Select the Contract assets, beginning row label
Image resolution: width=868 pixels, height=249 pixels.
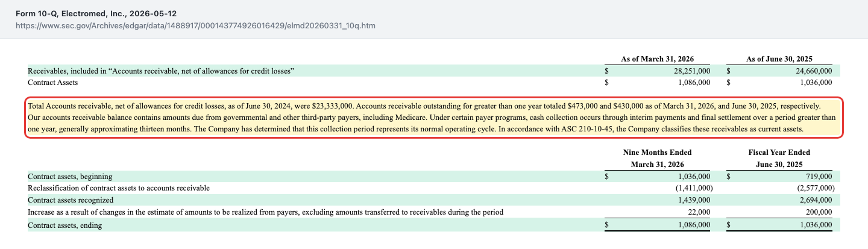point(70,177)
